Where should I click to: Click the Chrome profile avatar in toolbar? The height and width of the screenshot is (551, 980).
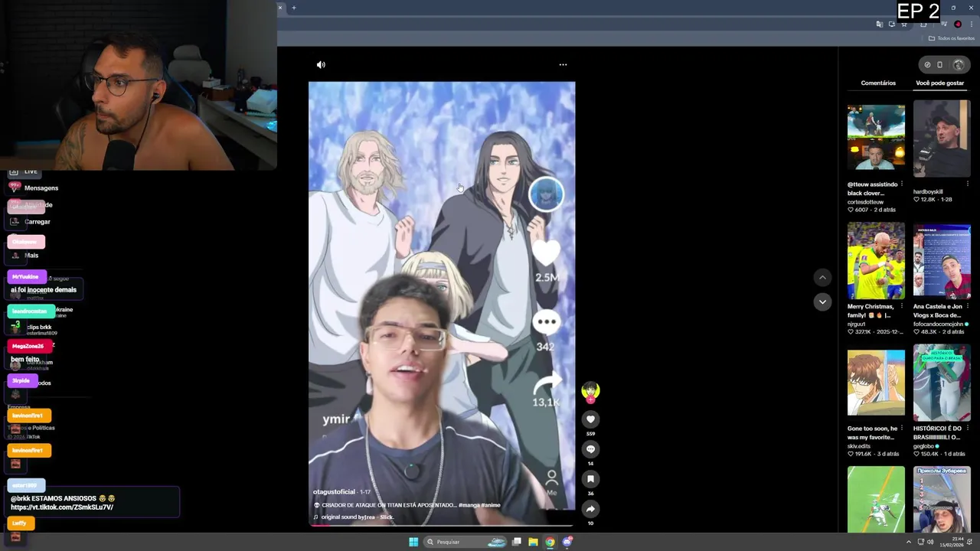pyautogui.click(x=958, y=24)
